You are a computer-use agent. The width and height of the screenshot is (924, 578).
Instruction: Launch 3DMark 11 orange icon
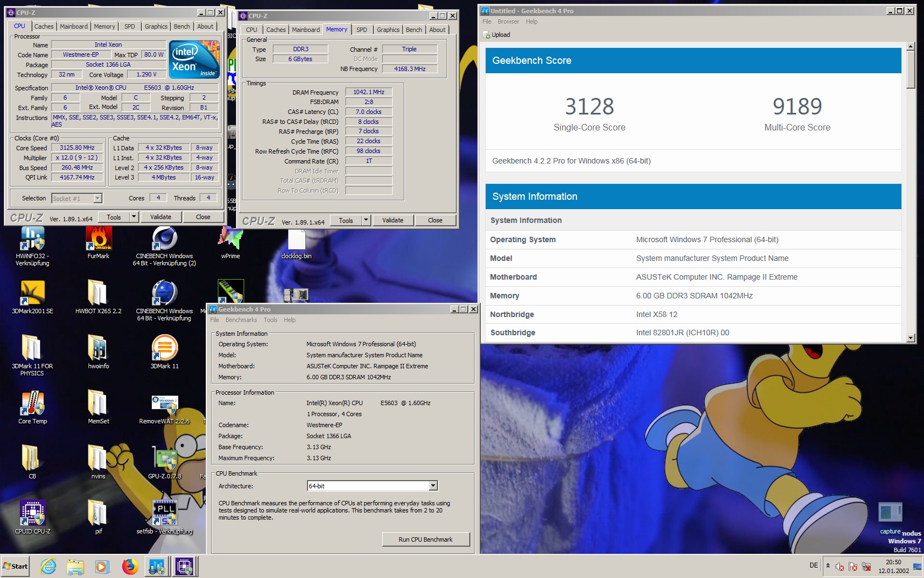164,353
